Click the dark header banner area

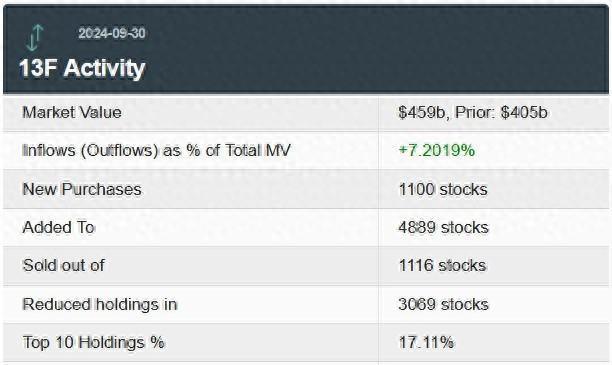[x=306, y=49]
